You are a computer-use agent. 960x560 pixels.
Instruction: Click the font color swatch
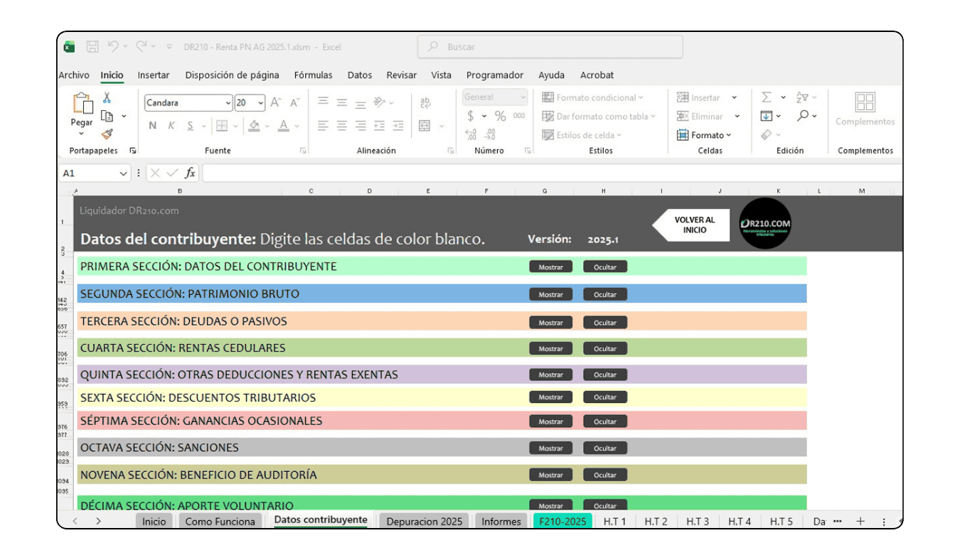coord(283,126)
